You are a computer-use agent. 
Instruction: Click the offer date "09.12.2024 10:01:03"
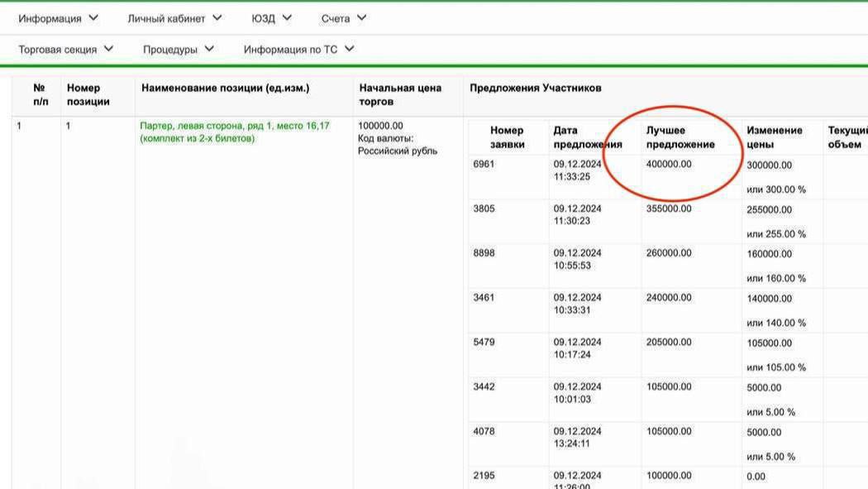(577, 393)
